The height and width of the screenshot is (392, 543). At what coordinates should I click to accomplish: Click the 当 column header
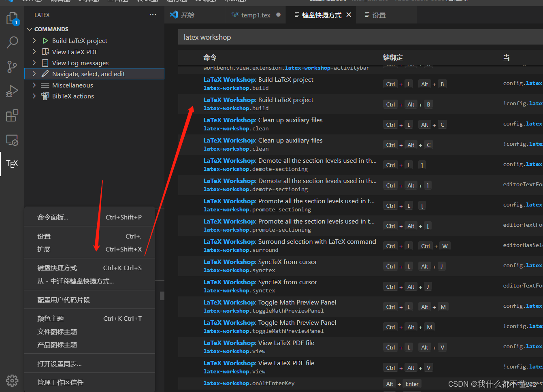[506, 58]
